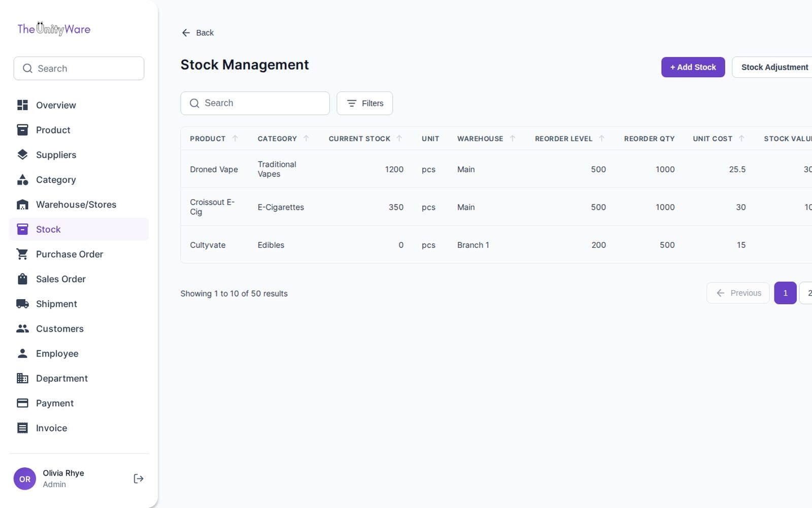Click the Purchase Order cart icon
The width and height of the screenshot is (812, 508).
[22, 254]
